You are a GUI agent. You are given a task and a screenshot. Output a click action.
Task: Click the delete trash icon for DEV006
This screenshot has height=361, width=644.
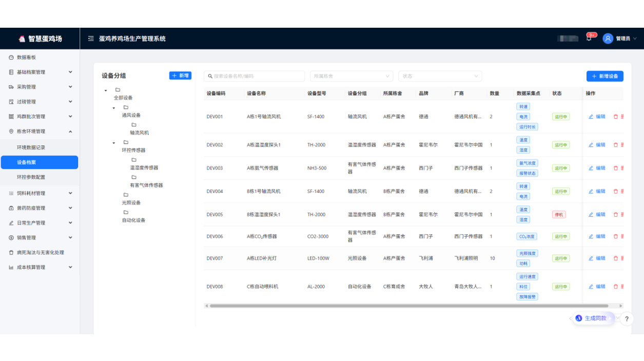tap(616, 236)
